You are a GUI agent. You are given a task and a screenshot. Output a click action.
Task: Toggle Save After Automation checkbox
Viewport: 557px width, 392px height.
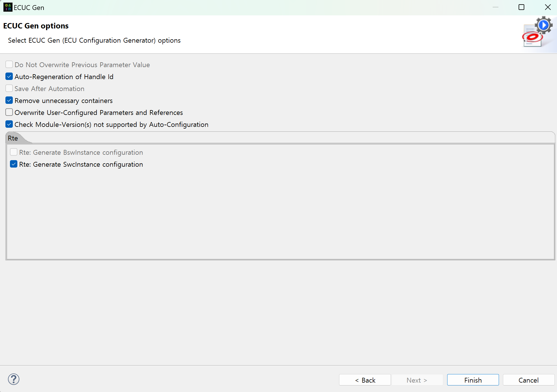(x=9, y=88)
